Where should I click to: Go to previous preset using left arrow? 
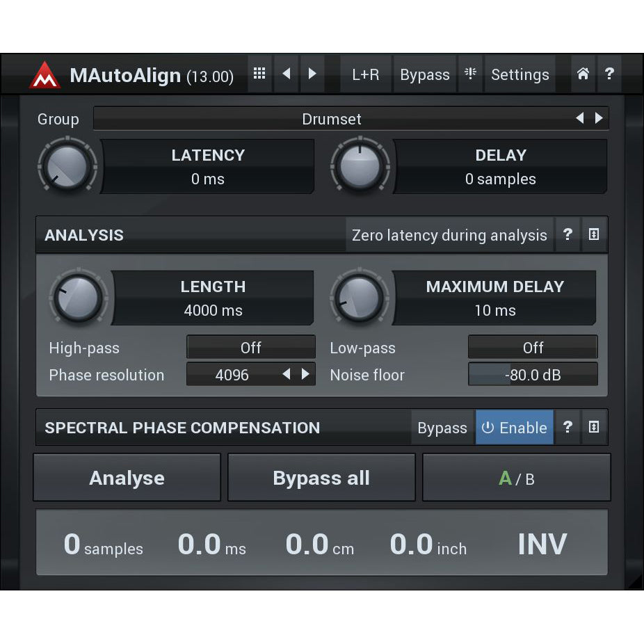(x=286, y=74)
